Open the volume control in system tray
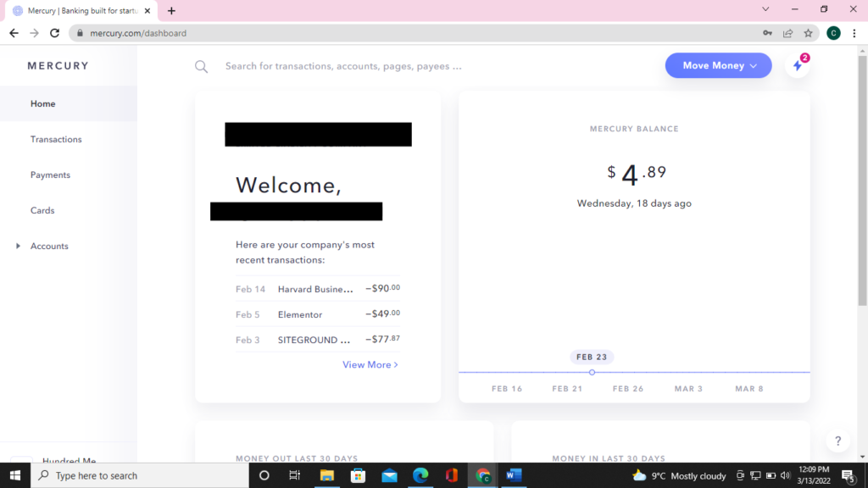The image size is (868, 488). pos(785,475)
